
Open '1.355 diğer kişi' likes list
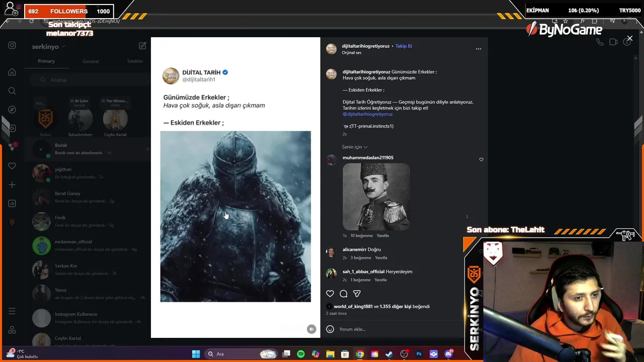395,306
